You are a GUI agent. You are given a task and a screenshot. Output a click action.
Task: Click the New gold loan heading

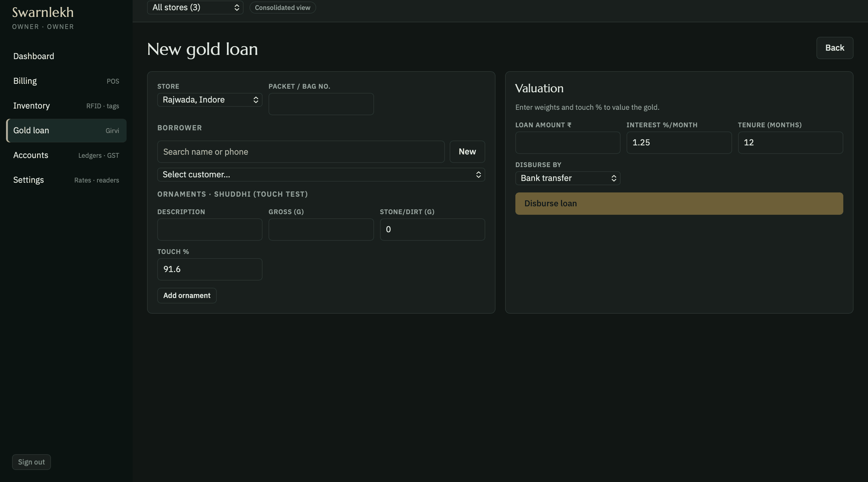203,49
